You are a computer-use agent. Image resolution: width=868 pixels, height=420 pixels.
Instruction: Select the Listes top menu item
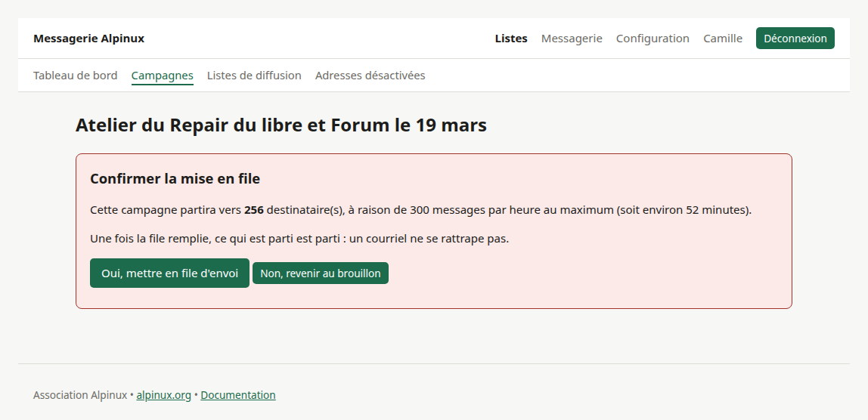tap(511, 39)
